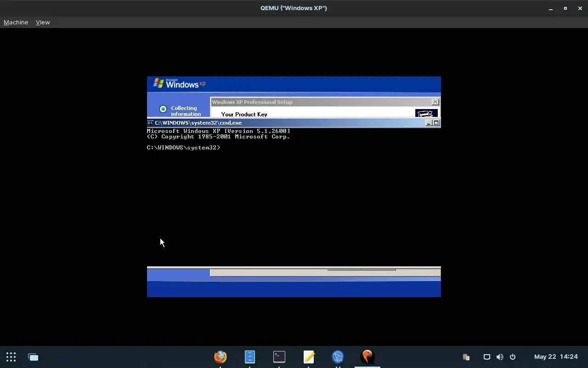Click the cmd.exe title bar text
Screen dimensions: 588x368
coord(198,123)
